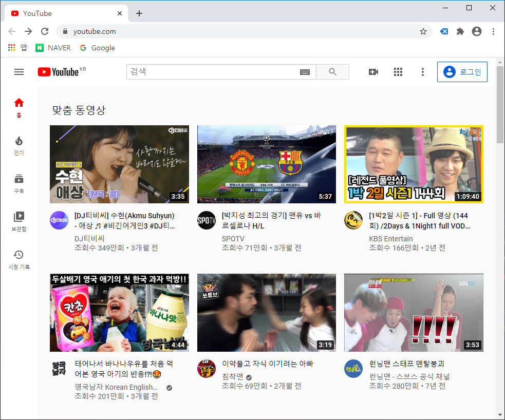Click the 맞춤 동영상 heading

(79, 110)
